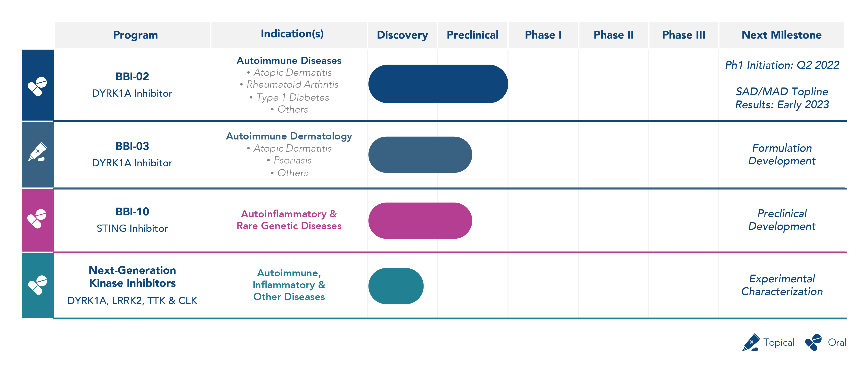Click the BBI-10 magenta progress bar

(420, 221)
